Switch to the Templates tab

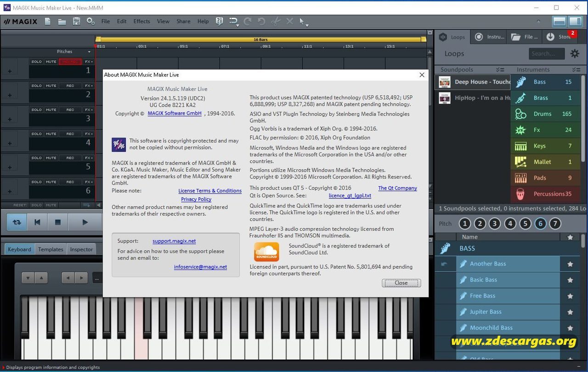[51, 249]
